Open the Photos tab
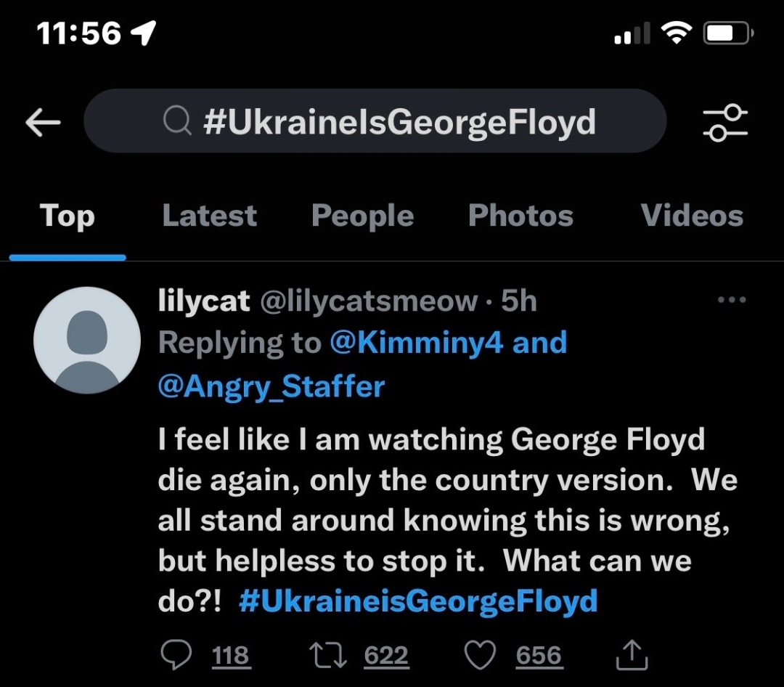 (x=520, y=216)
